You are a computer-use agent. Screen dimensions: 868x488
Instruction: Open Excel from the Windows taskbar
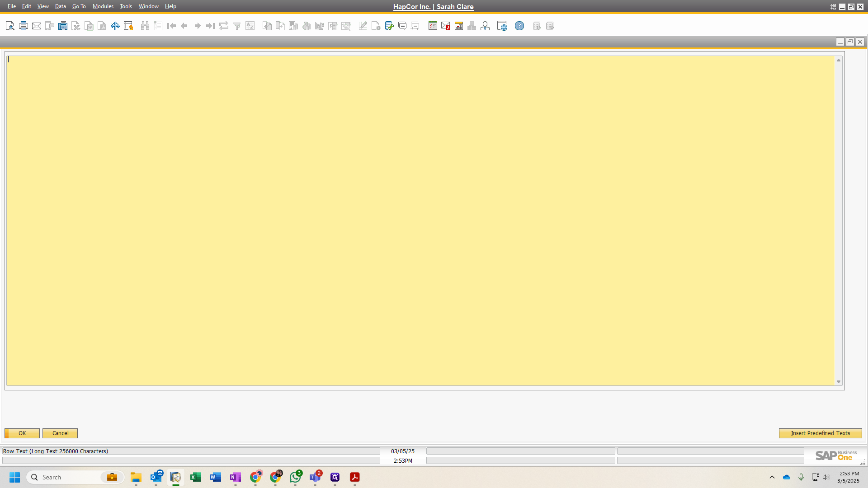tap(196, 477)
